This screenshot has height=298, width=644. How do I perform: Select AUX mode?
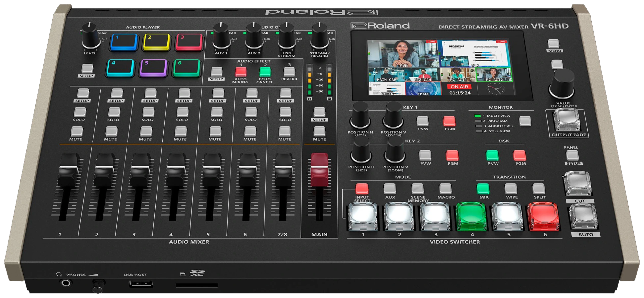pos(390,189)
